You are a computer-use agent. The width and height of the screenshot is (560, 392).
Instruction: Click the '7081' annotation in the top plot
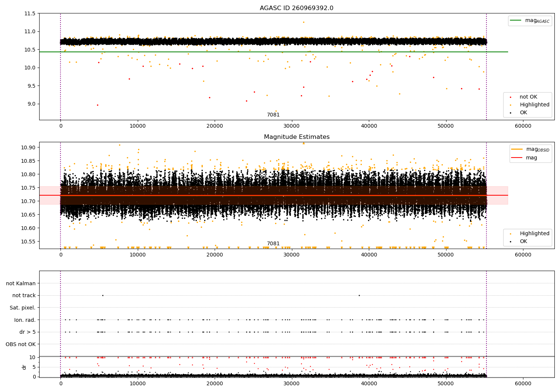pos(273,115)
